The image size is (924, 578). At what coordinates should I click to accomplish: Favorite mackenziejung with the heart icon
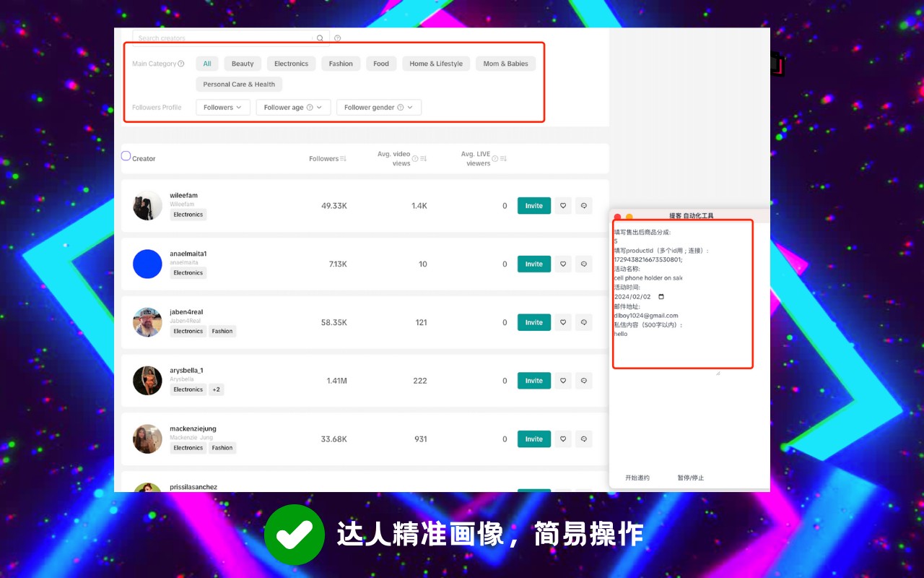click(x=563, y=439)
